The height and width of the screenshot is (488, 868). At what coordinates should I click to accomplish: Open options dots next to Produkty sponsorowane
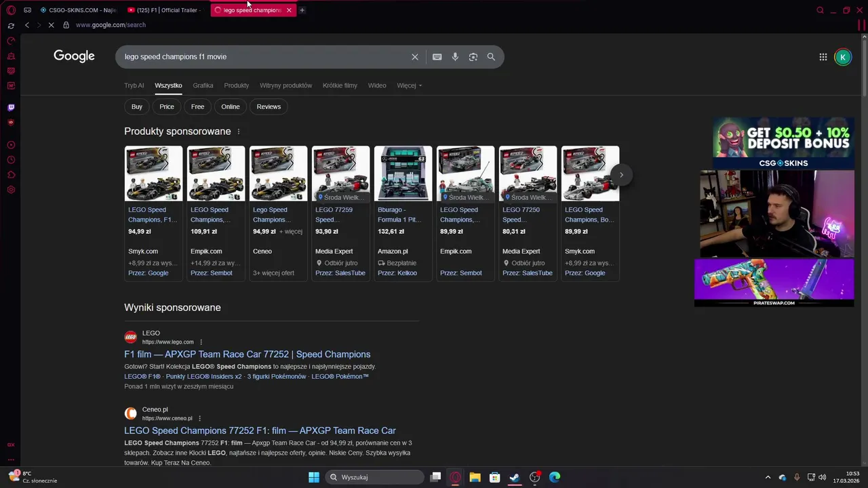(238, 131)
